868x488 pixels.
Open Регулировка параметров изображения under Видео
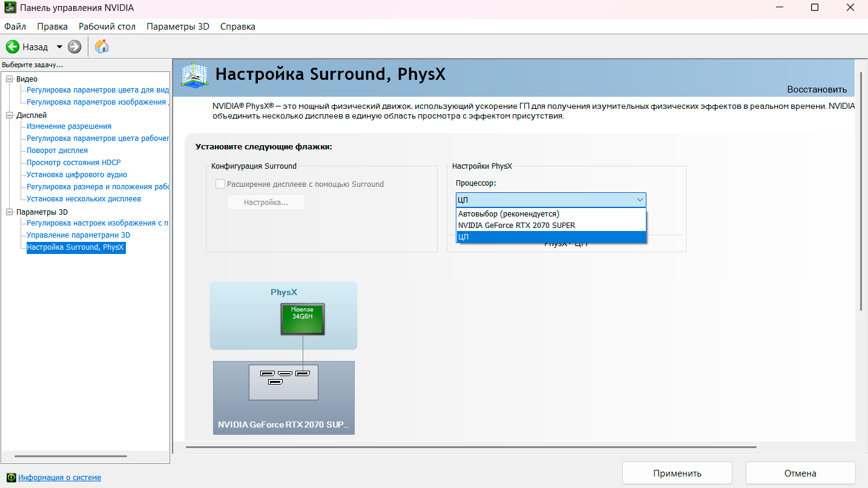click(x=98, y=102)
